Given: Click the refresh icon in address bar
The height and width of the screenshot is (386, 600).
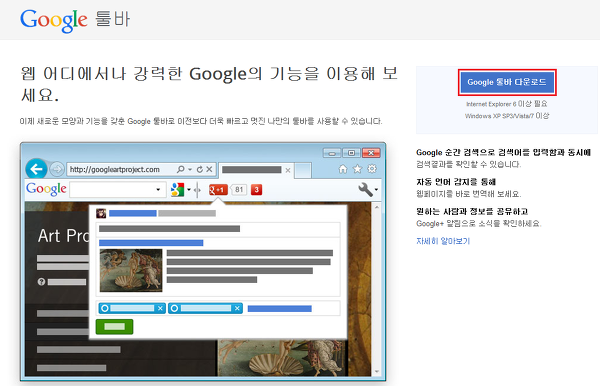Looking at the screenshot, I should [200, 169].
